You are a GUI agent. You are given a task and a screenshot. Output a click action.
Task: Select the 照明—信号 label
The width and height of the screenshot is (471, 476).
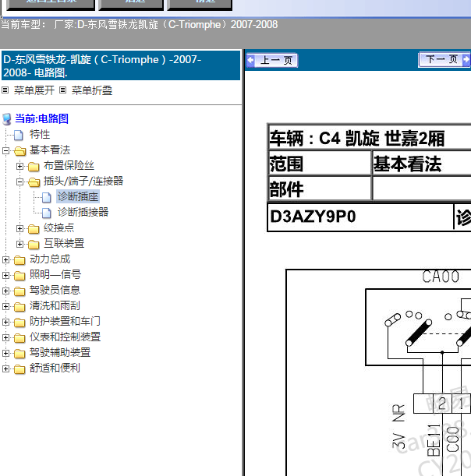[55, 274]
